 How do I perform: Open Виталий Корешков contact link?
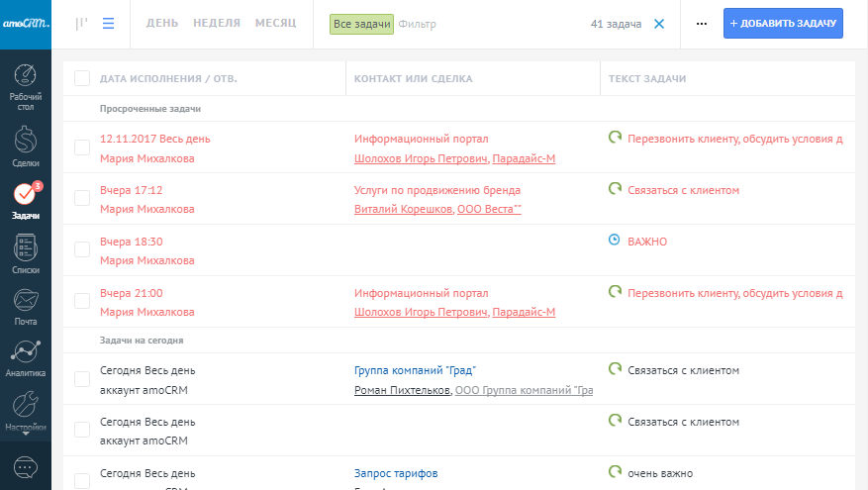[x=403, y=209]
